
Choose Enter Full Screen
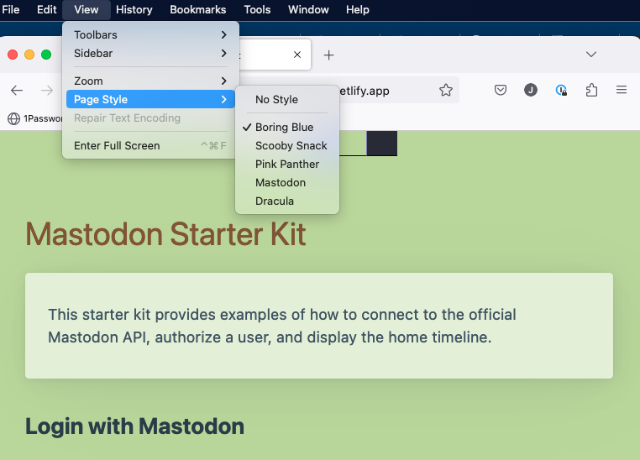tap(150, 146)
